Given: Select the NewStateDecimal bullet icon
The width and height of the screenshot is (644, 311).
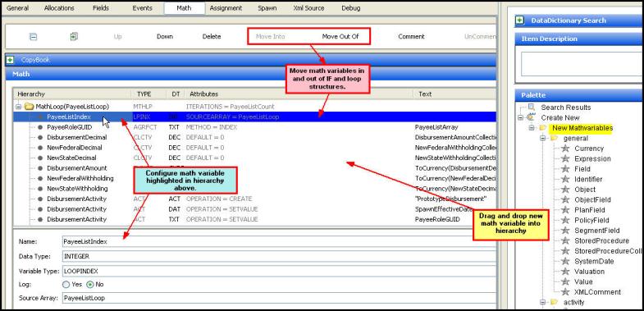Looking at the screenshot, I should point(40,158).
